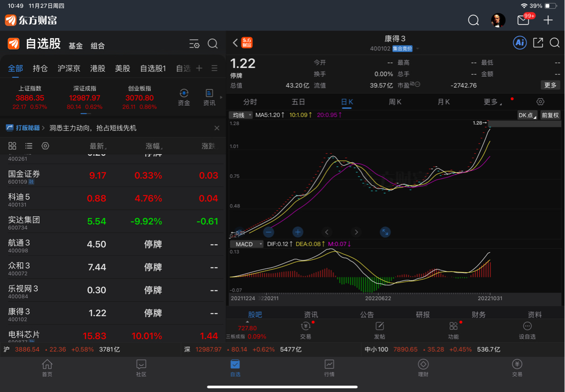Open the 公告 announcements tab
This screenshot has width=565, height=392.
(367, 314)
